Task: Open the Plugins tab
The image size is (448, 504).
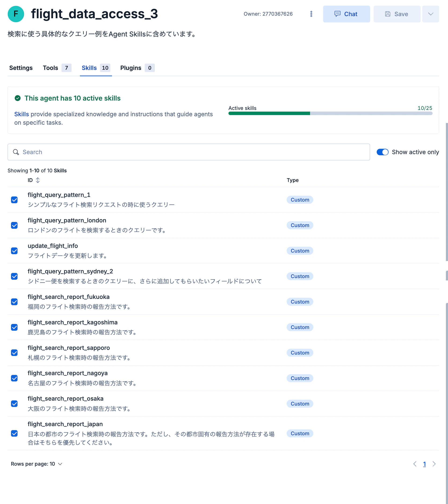Action: point(137,68)
